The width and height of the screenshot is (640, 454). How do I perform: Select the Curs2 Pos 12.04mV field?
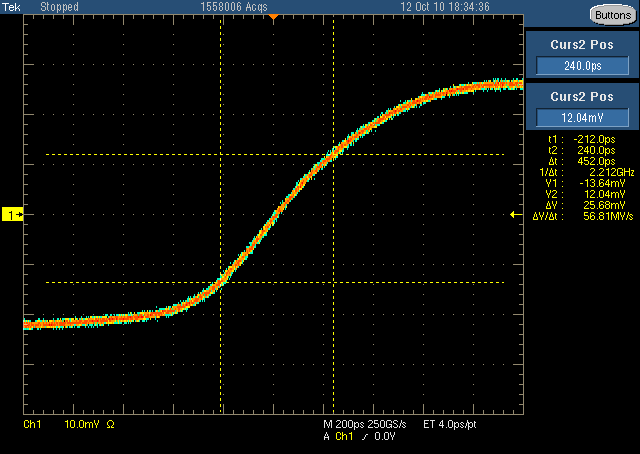pos(582,118)
